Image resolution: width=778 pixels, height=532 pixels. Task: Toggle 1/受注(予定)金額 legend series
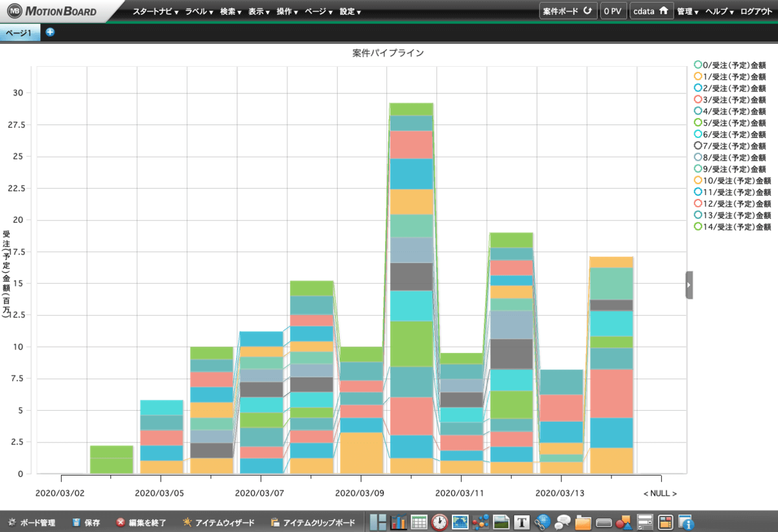click(729, 76)
